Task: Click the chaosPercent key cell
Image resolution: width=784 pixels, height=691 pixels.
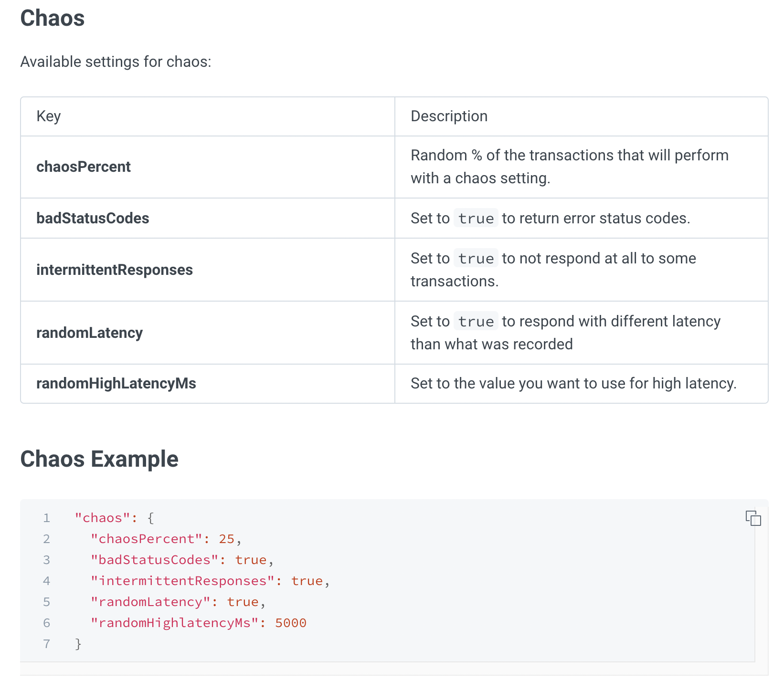Action: coord(84,167)
